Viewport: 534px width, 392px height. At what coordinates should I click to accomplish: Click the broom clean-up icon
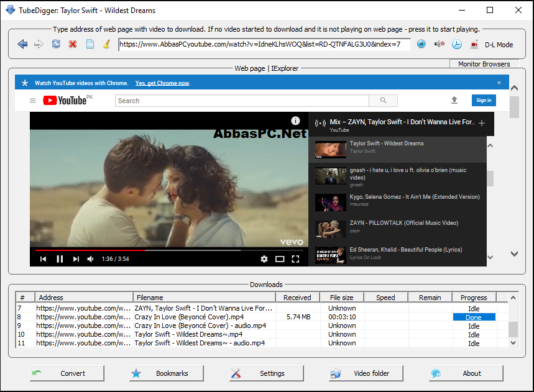106,44
